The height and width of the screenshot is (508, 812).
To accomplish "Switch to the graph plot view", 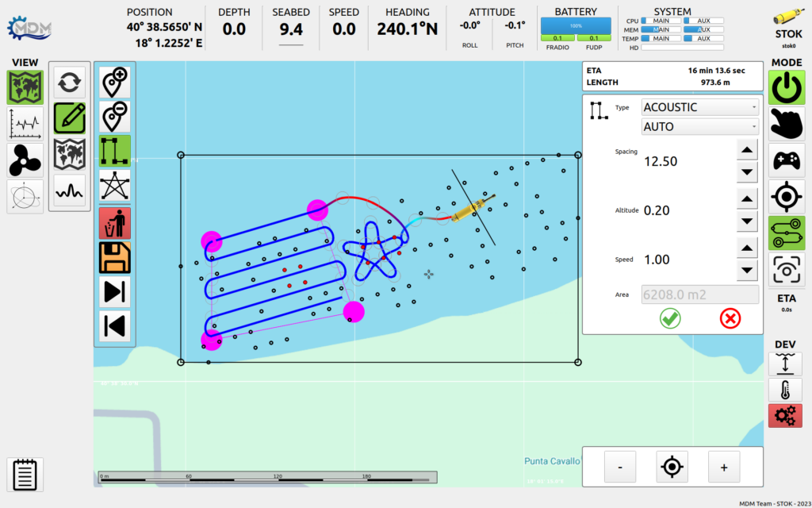I will click(x=25, y=125).
